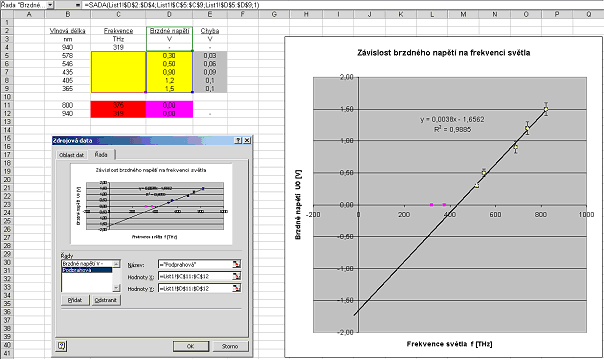Click the cell containing 546
This screenshot has height=360, width=604.
[68, 64]
